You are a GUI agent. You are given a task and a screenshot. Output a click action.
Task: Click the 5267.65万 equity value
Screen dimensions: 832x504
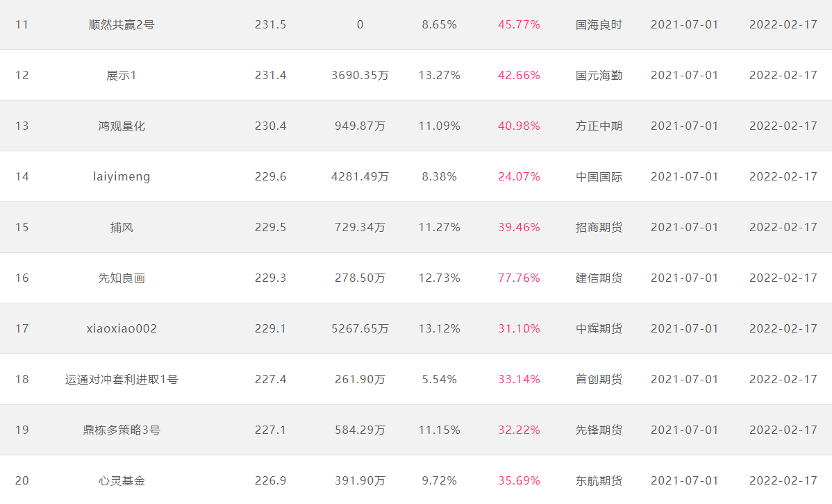[360, 329]
